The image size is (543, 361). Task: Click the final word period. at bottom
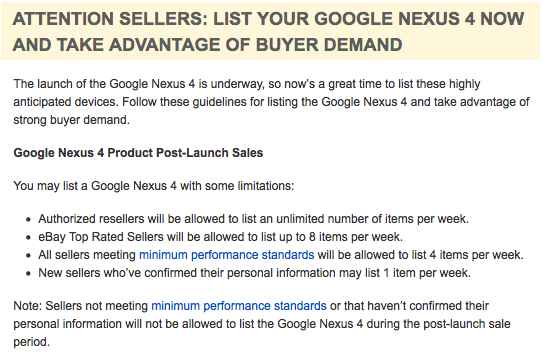click(x=32, y=342)
